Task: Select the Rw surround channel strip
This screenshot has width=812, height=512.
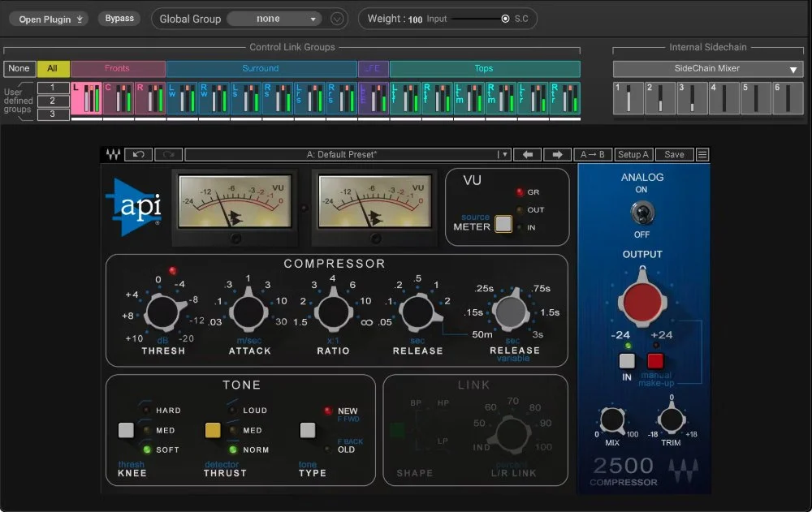Action: click(214, 98)
